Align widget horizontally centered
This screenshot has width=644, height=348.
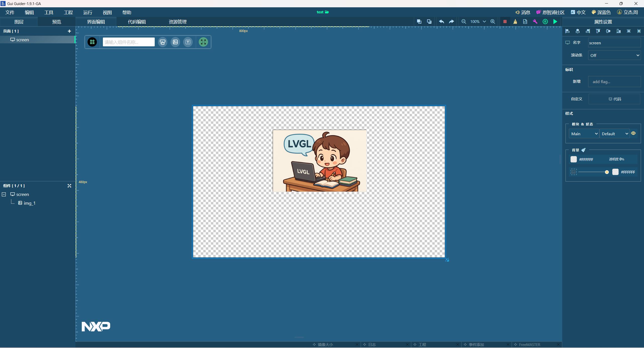[578, 31]
